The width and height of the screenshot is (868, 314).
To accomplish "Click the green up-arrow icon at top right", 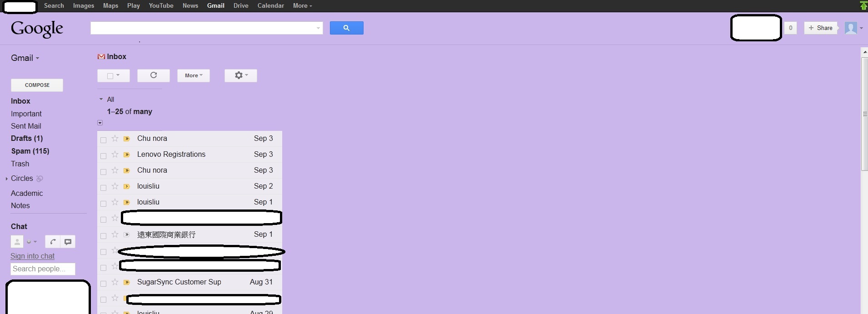I will 863,5.
